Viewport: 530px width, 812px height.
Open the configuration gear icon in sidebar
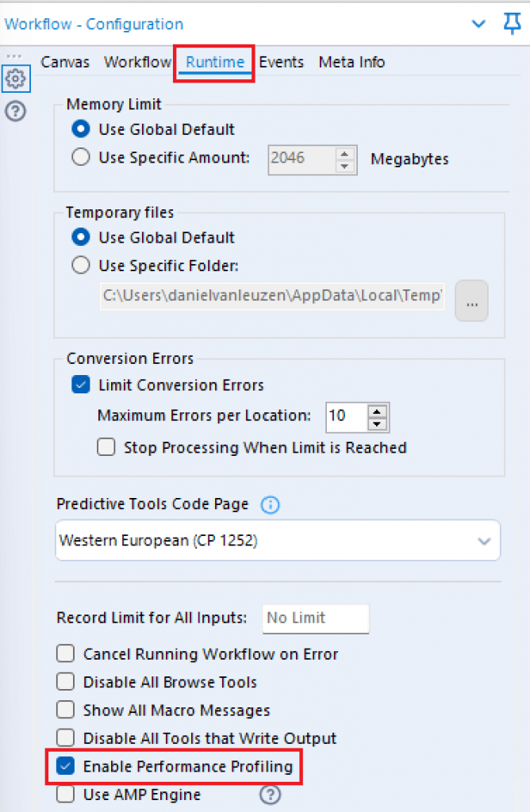click(16, 79)
